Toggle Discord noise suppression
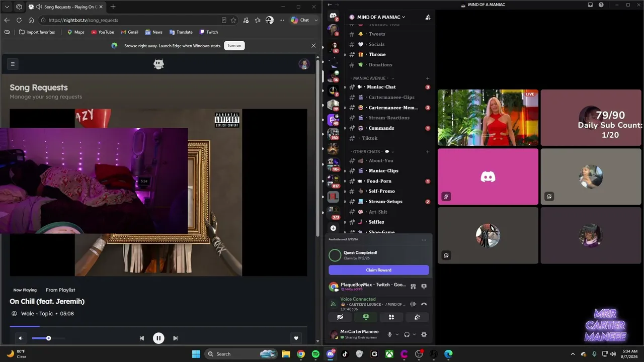Screen dimensions: 644x362 (413, 304)
